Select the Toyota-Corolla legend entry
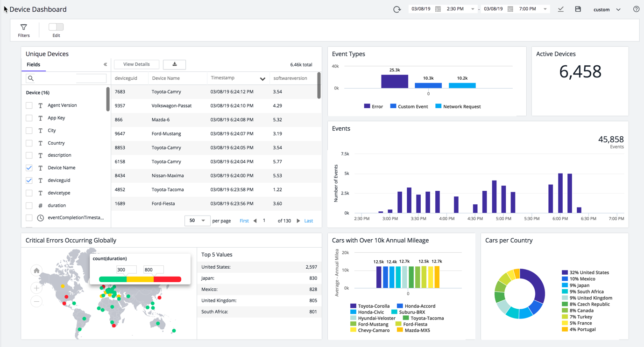This screenshot has width=644, height=347. tap(370, 306)
